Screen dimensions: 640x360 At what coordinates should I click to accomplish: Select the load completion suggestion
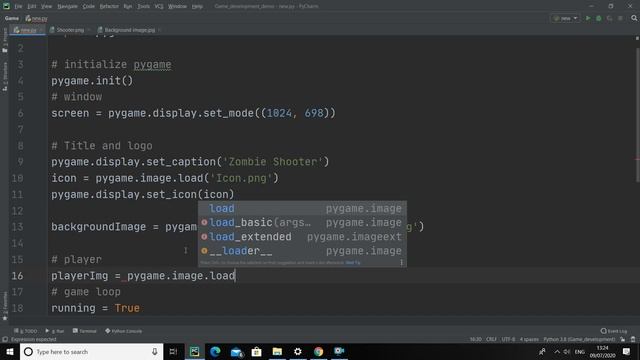pos(302,209)
